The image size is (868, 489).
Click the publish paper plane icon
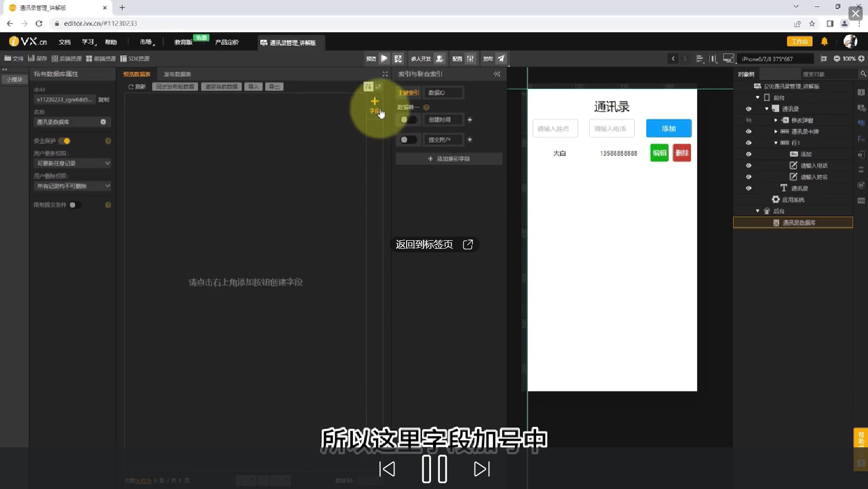(501, 58)
